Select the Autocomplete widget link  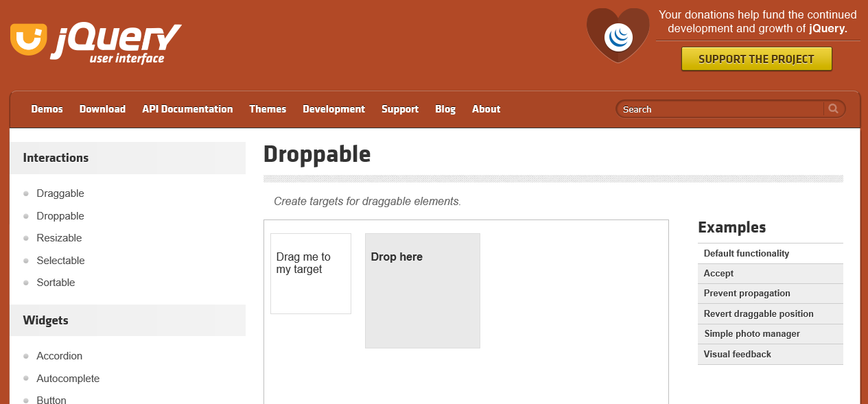68,379
